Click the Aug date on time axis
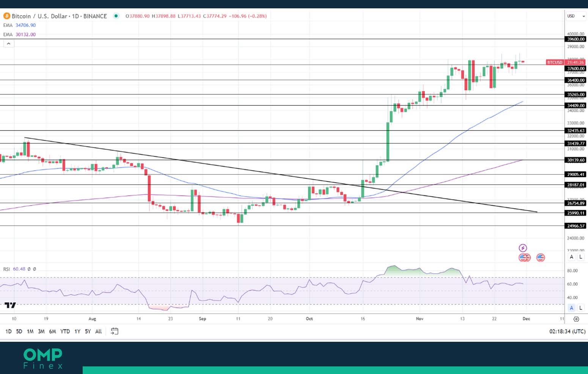Viewport: 588px width, 374px height. [x=92, y=319]
